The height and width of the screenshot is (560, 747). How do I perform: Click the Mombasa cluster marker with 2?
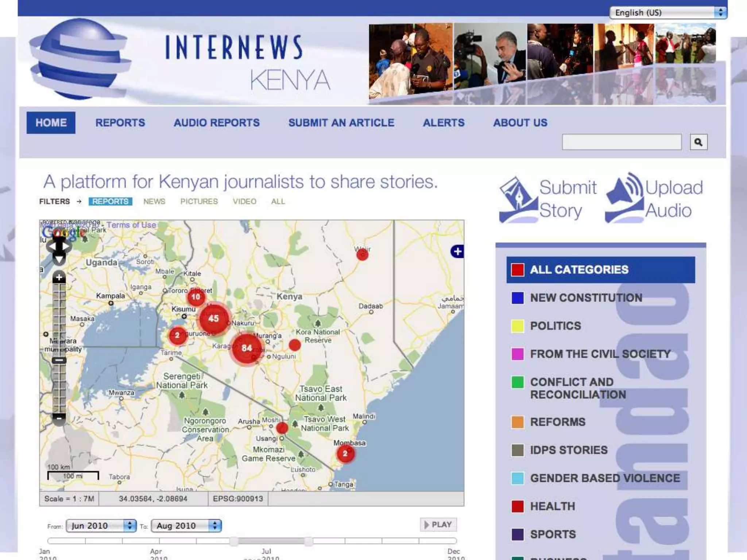pyautogui.click(x=345, y=454)
